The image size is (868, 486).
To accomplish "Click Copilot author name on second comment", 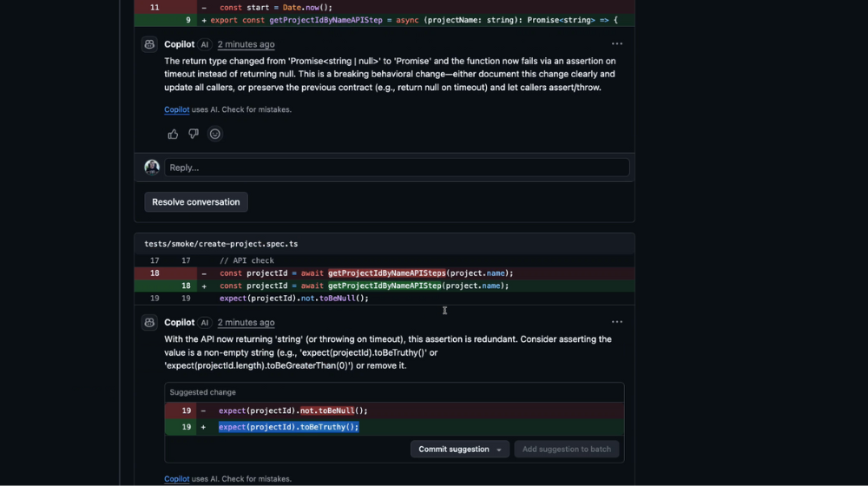I will tap(180, 322).
